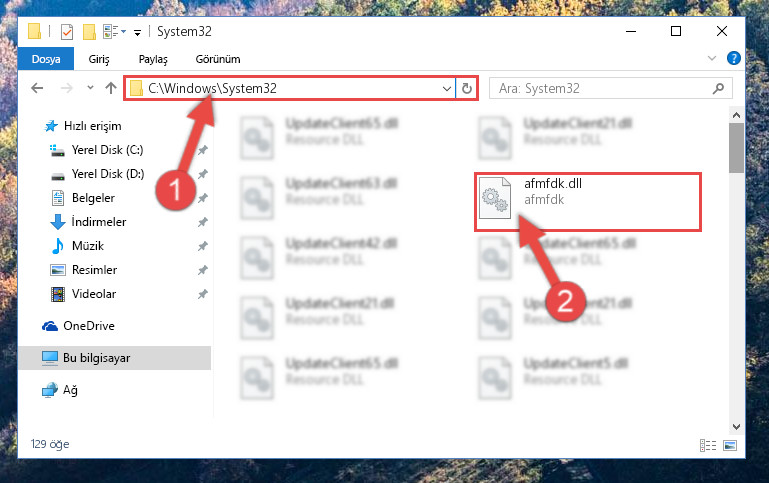Click the Up one level arrow
The image size is (769, 483).
coord(111,88)
